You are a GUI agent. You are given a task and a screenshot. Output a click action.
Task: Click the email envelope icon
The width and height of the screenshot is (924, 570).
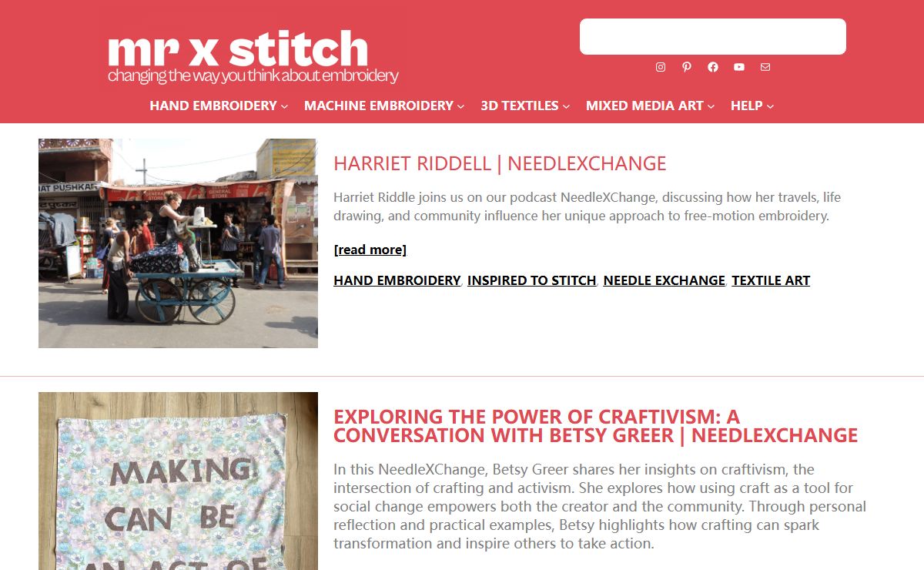point(765,67)
